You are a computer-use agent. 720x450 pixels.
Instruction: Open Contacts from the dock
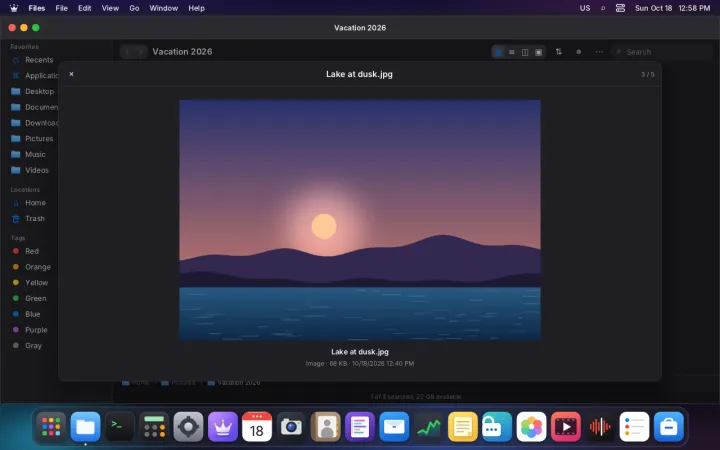(x=326, y=427)
